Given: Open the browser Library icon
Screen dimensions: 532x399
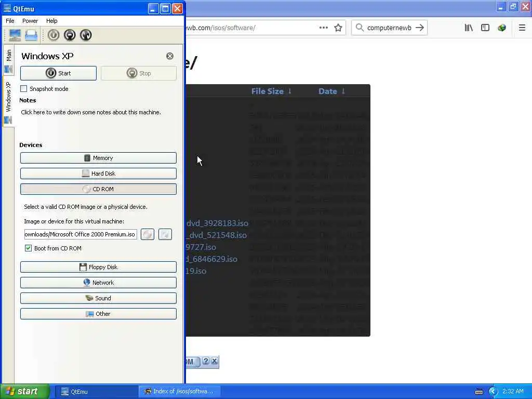Looking at the screenshot, I should [x=469, y=28].
